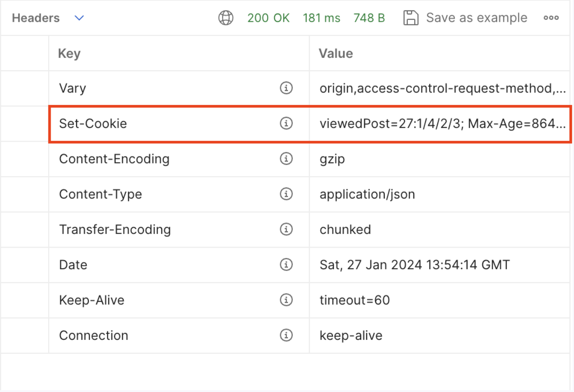Click info icon for Date header
Image resolution: width=574 pixels, height=392 pixels.
point(286,265)
